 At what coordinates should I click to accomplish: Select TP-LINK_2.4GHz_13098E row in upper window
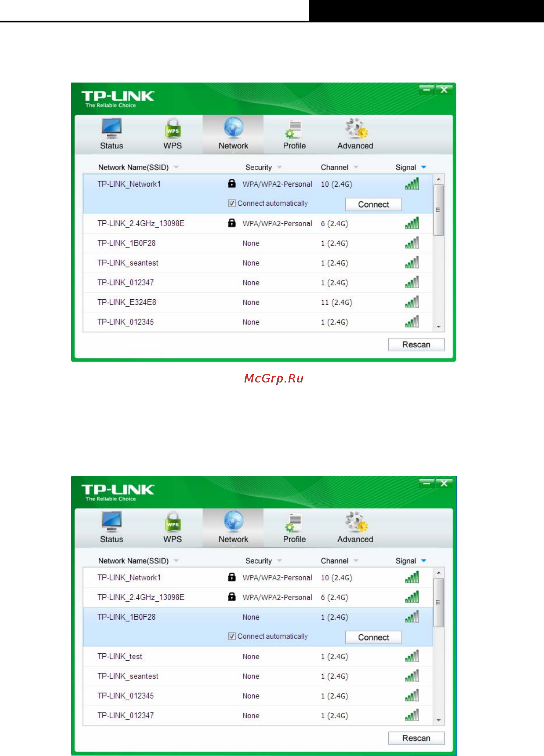pyautogui.click(x=258, y=223)
